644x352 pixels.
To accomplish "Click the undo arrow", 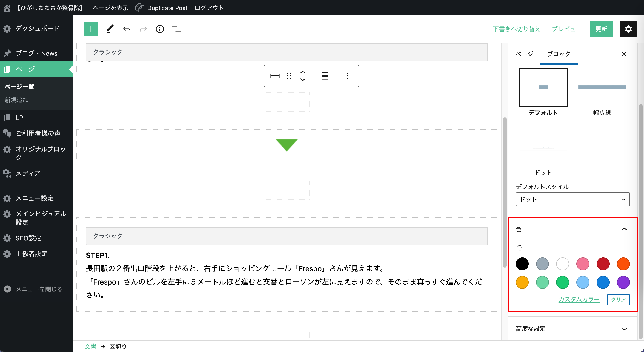I will point(127,29).
